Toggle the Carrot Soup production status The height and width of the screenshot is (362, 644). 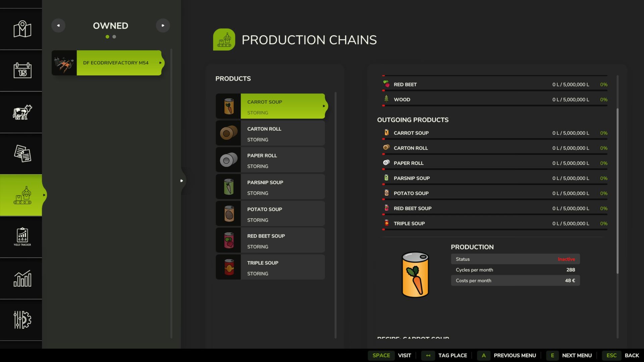(515, 259)
